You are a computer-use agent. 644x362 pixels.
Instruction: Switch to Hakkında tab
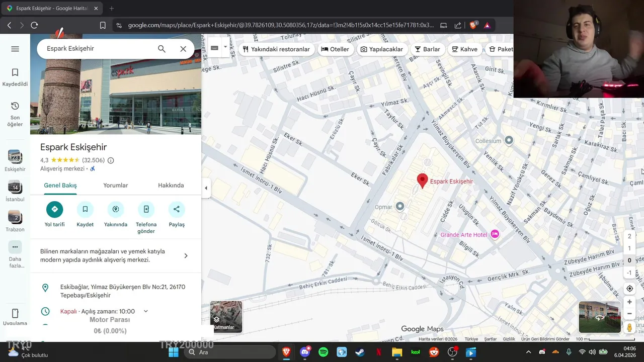click(x=171, y=186)
